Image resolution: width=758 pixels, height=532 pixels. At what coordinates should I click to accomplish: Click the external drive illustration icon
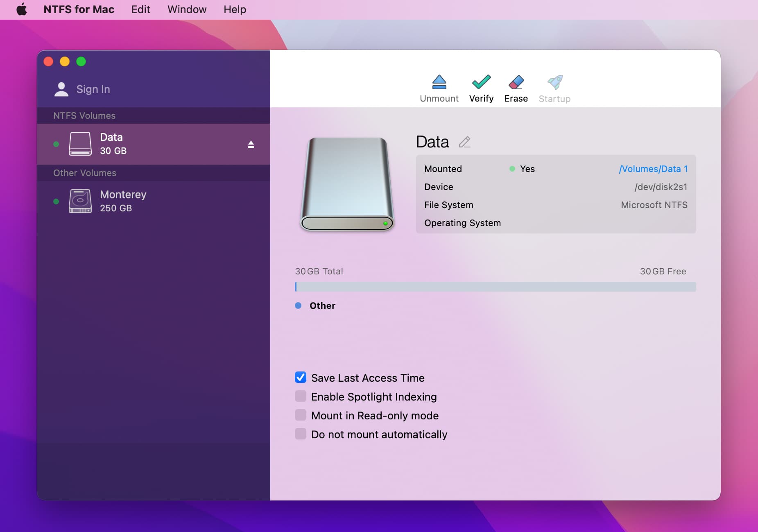click(348, 184)
